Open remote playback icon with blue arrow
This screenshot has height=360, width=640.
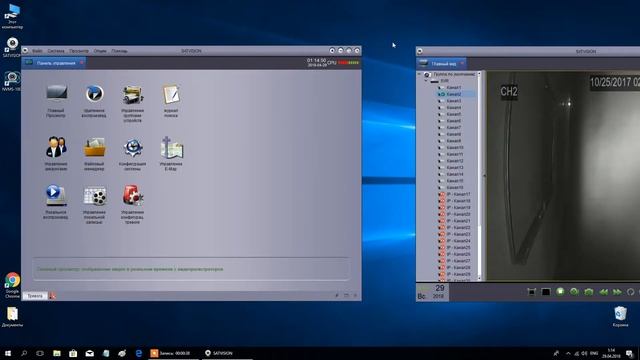coord(94,94)
